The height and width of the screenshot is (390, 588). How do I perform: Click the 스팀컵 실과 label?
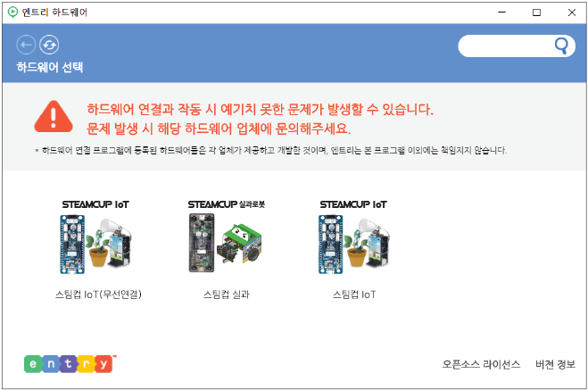coord(226,295)
